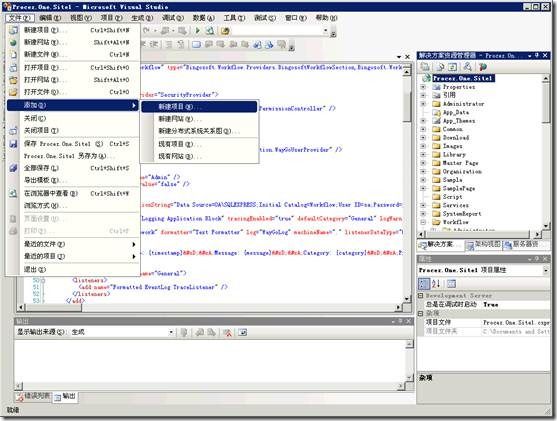Pin the Solution Explorer panel with auto-hide pushpin
The height and width of the screenshot is (421, 557).
[537, 55]
